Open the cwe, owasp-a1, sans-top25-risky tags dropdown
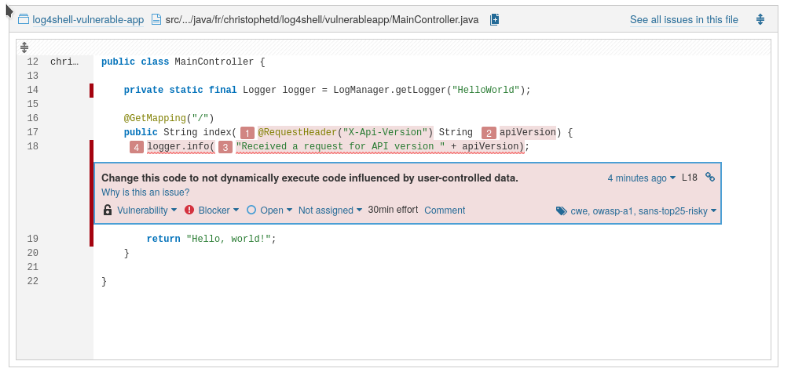This screenshot has width=785, height=370. (x=643, y=211)
